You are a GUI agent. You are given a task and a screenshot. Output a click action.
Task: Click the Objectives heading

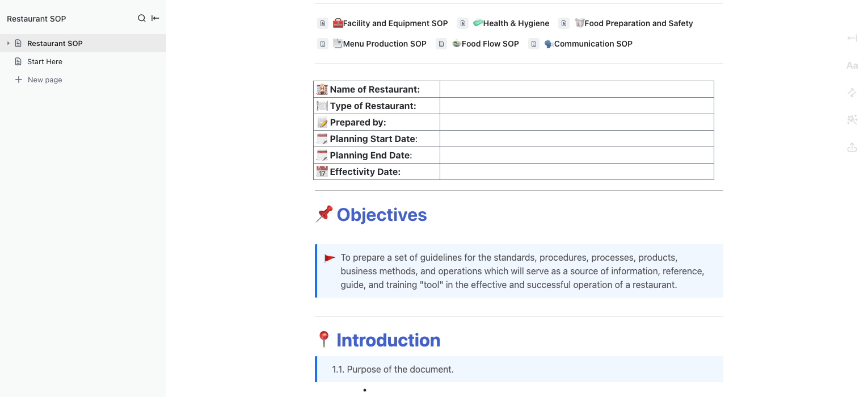(x=381, y=215)
